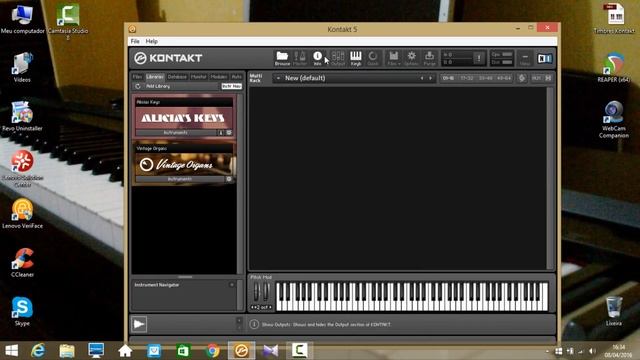The width and height of the screenshot is (640, 360).
Task: Toggle the Keyb on-screen keyboard
Action: coord(356,58)
